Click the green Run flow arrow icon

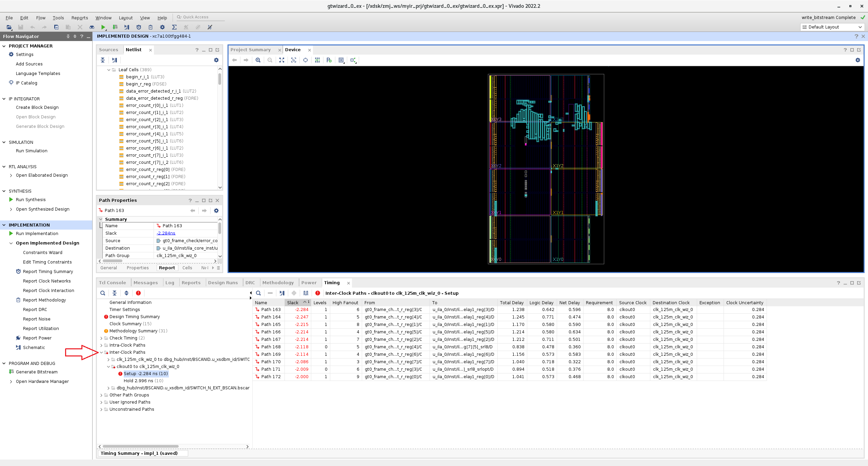[103, 27]
